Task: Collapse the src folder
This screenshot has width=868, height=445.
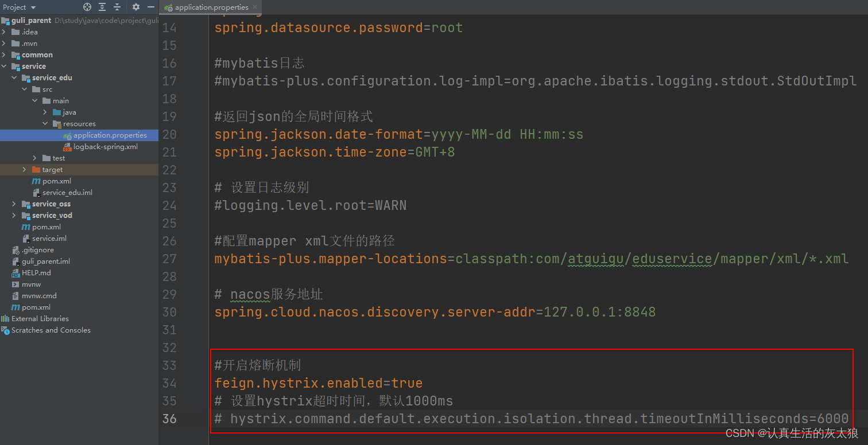Action: [25, 89]
